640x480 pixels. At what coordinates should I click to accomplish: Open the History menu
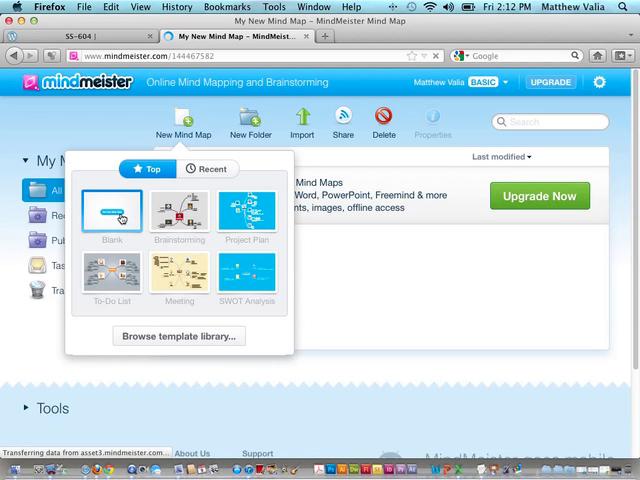click(x=177, y=7)
